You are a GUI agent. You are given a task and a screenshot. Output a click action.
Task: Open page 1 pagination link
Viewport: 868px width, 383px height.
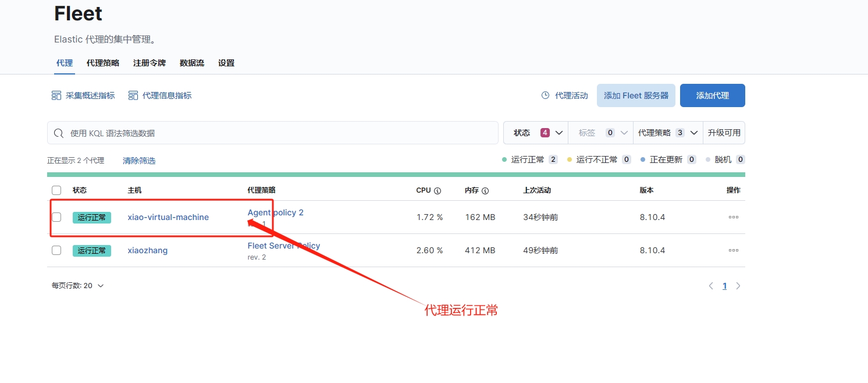(724, 286)
